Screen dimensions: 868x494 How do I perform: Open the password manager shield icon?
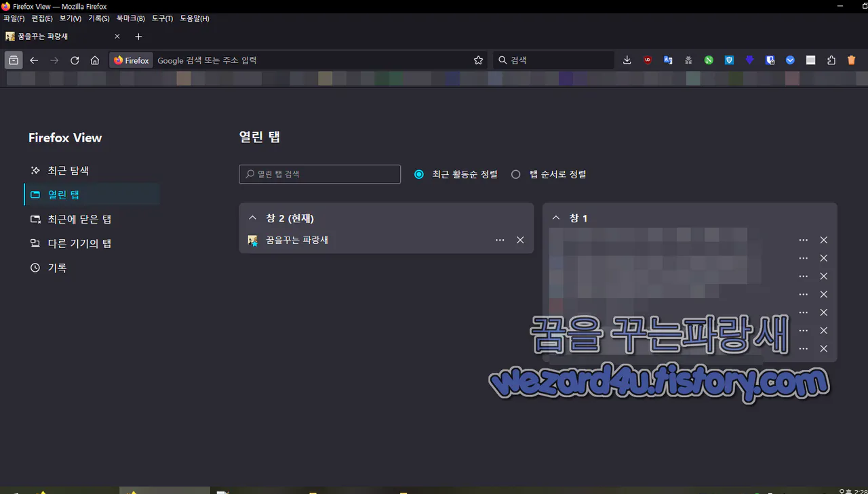pyautogui.click(x=770, y=60)
